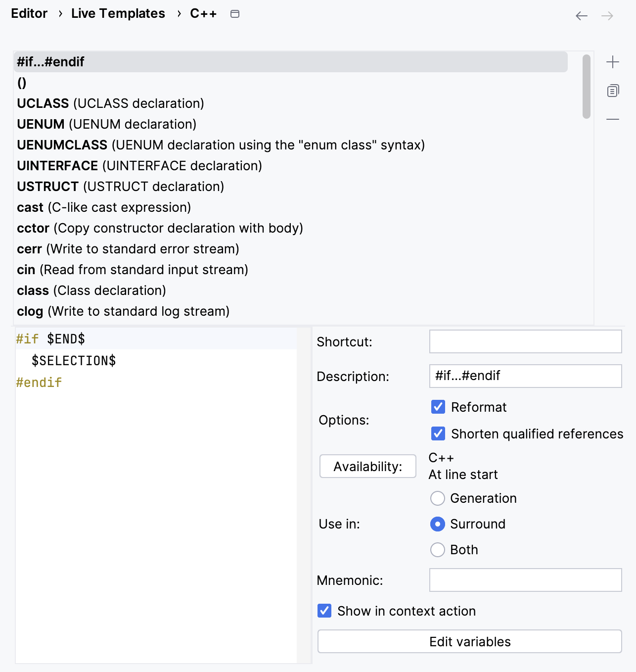This screenshot has width=636, height=672.
Task: Disable Shorten qualified references option
Action: (438, 433)
